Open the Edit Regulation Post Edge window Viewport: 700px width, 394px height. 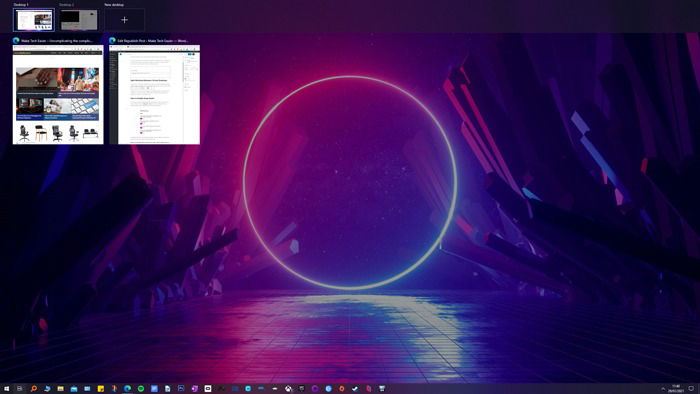pyautogui.click(x=154, y=95)
